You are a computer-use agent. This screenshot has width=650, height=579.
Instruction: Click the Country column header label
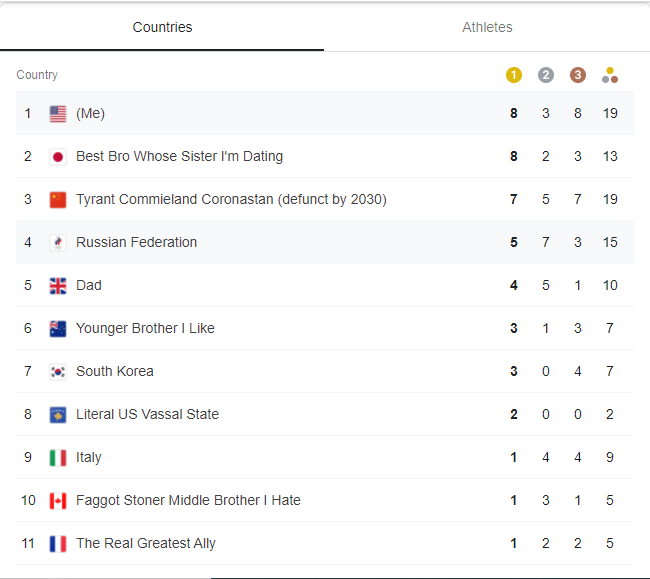point(37,75)
